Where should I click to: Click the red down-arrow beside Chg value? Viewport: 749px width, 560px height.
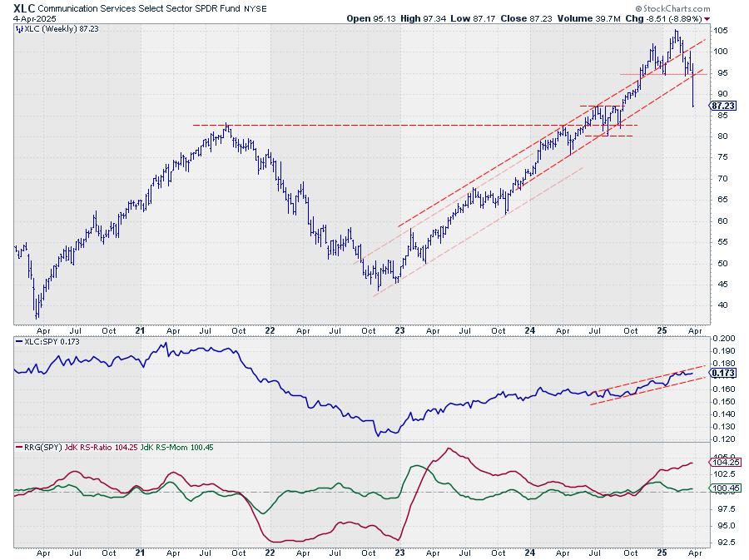point(707,18)
